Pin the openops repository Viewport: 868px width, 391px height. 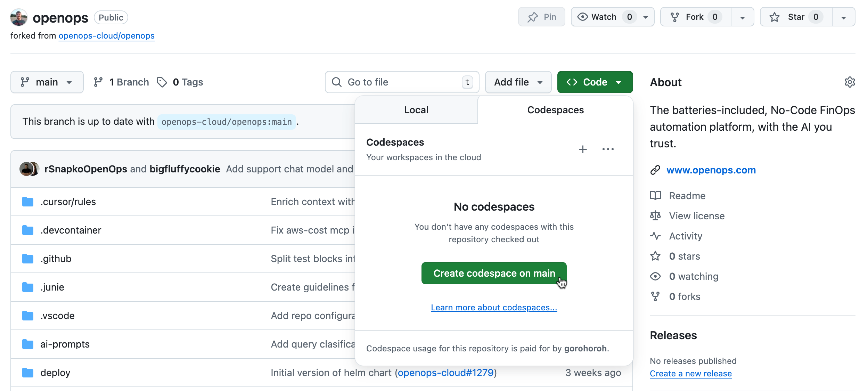coord(541,16)
